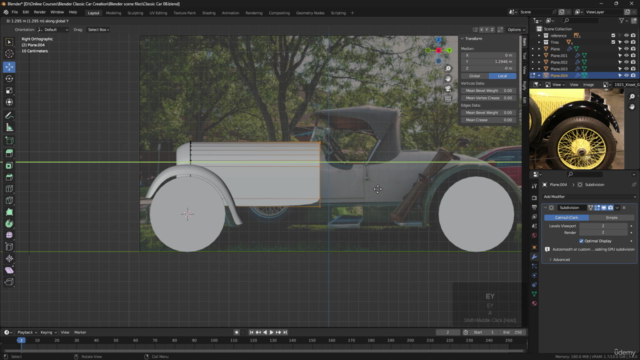640x360 pixels.
Task: Open the Modifiers wrench properties tab
Action: coord(534,256)
